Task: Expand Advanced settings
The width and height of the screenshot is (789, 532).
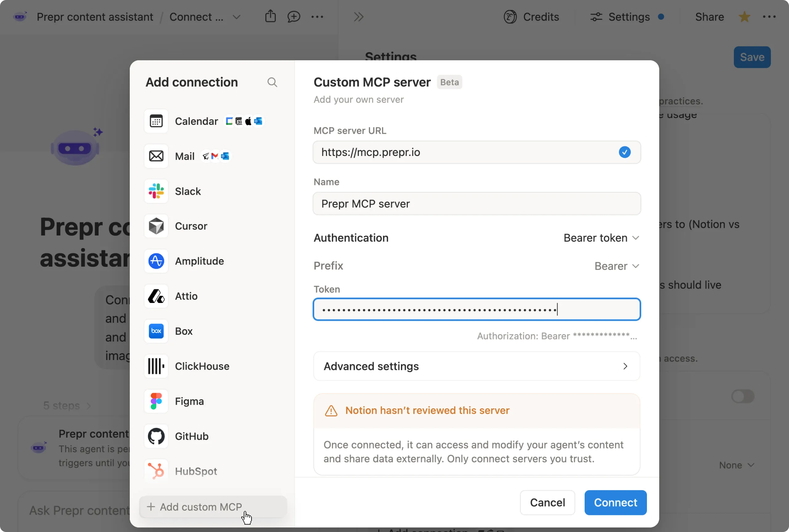Action: (476, 366)
